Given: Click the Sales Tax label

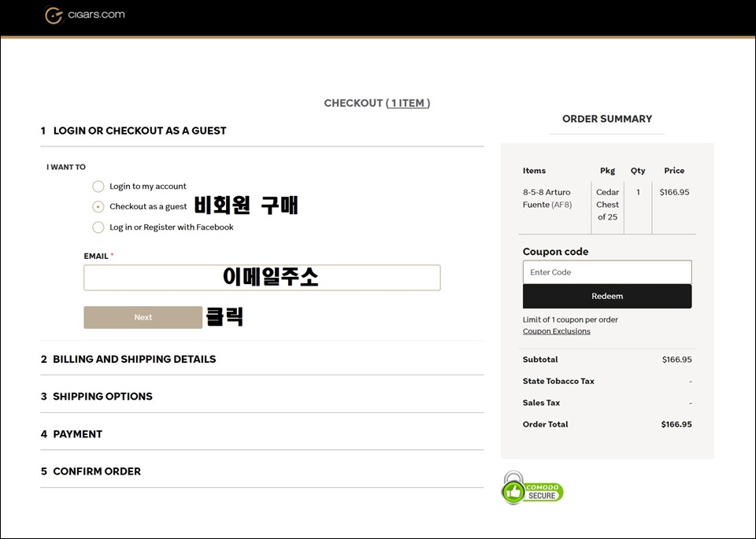Looking at the screenshot, I should point(541,403).
